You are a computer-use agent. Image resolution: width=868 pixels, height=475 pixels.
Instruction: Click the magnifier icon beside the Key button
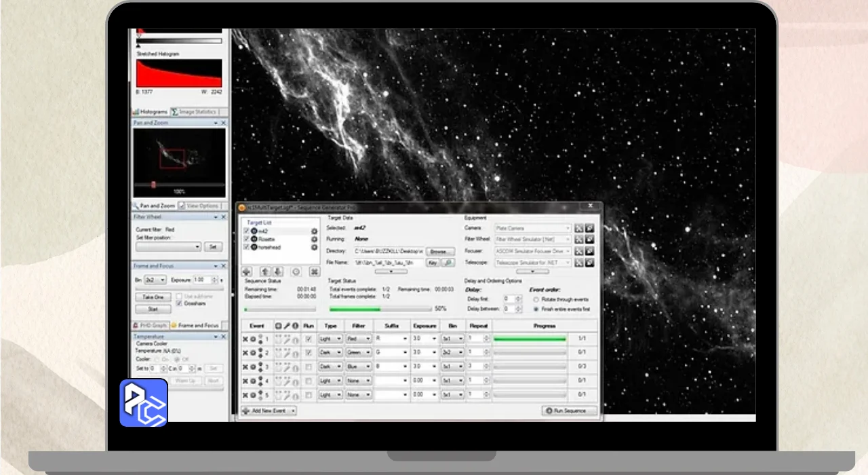coord(447,263)
